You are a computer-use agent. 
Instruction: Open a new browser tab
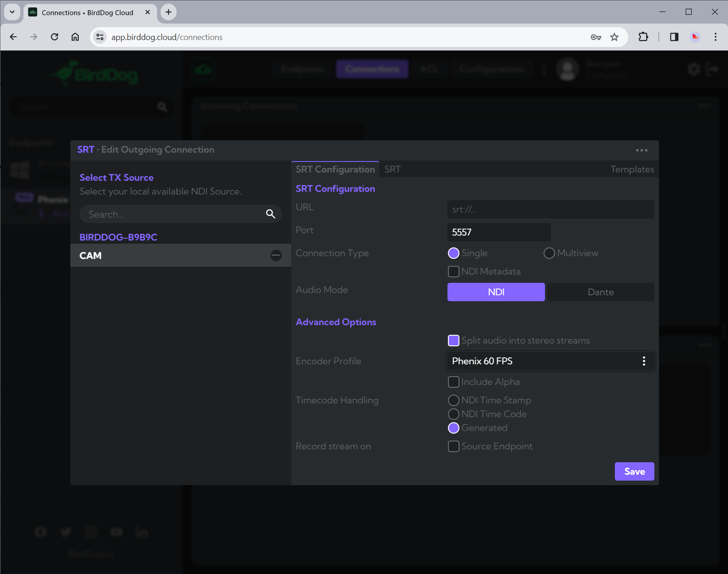[x=169, y=12]
